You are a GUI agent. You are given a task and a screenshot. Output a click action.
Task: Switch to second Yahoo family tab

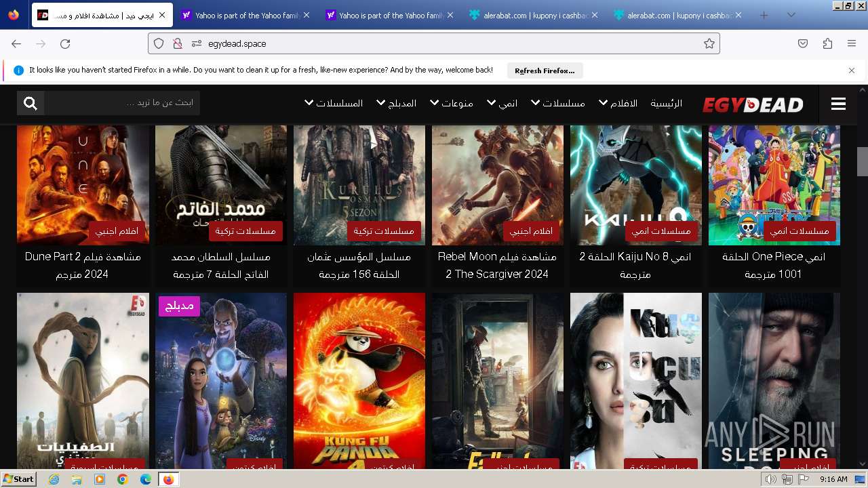[x=389, y=15]
